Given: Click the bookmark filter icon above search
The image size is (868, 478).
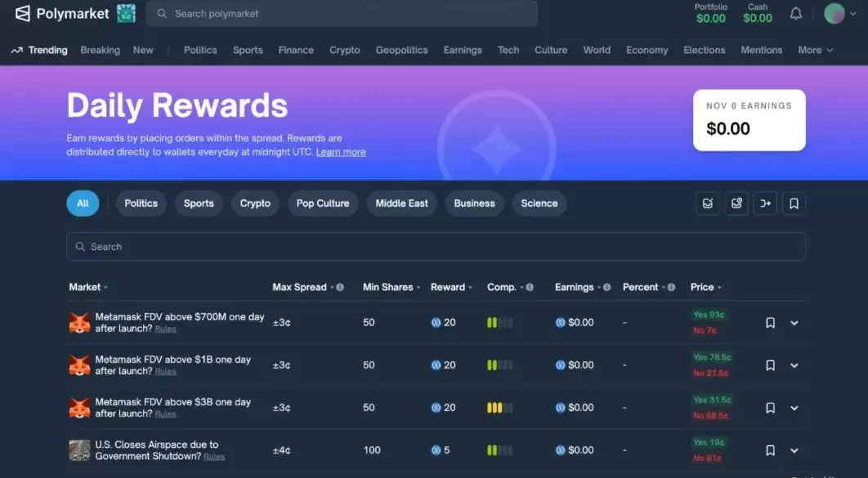Looking at the screenshot, I should click(x=794, y=203).
